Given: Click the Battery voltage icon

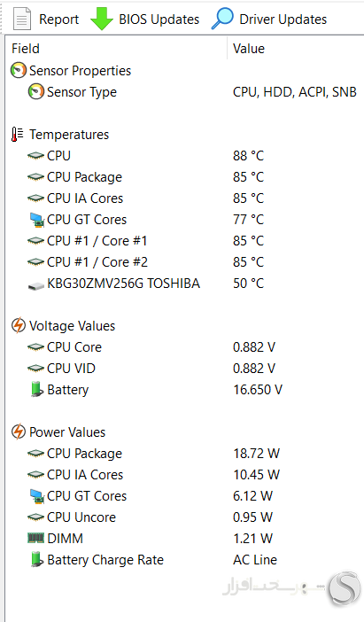Looking at the screenshot, I should pyautogui.click(x=36, y=389).
